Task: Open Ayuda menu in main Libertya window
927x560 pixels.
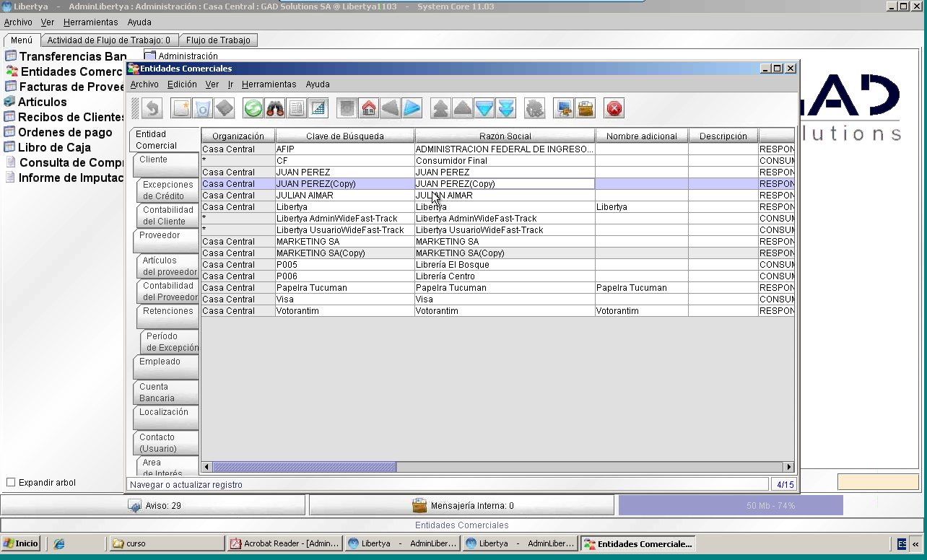Action: tap(139, 22)
